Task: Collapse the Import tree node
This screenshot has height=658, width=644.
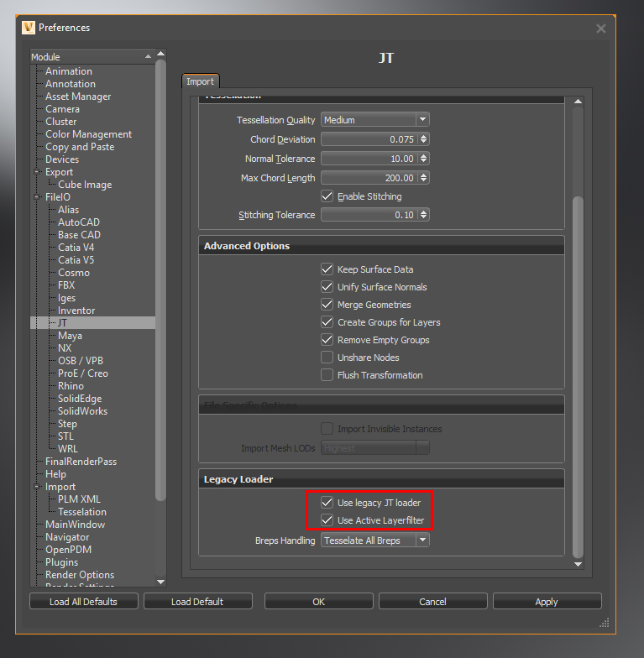Action: (x=37, y=487)
